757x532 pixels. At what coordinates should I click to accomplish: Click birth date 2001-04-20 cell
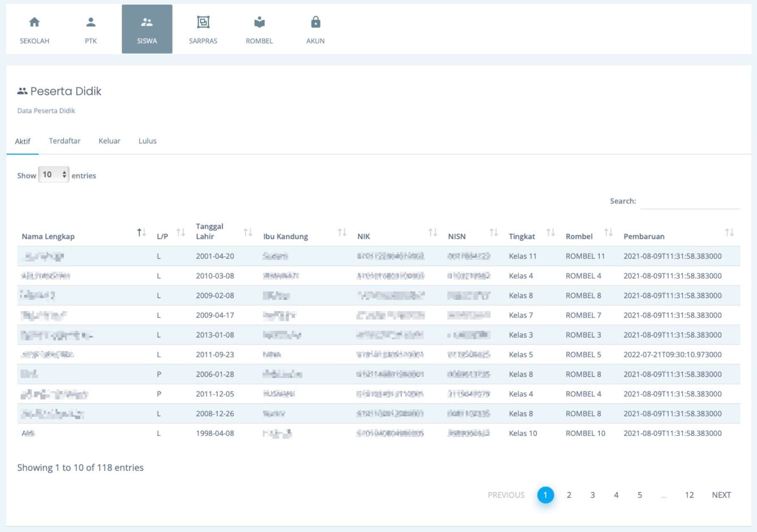[215, 256]
